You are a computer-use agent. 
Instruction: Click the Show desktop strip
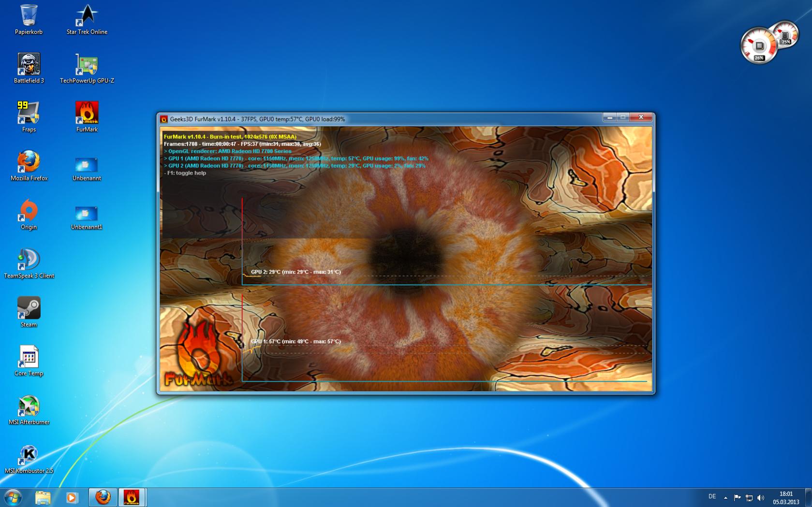click(808, 497)
